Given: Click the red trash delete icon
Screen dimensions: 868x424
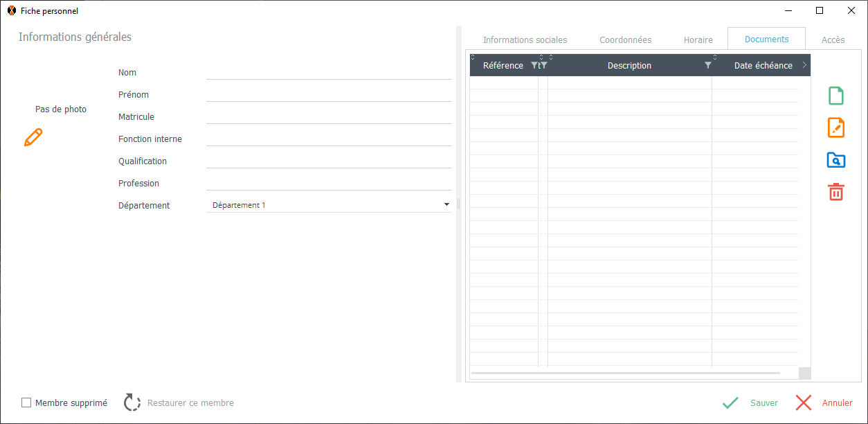Looking at the screenshot, I should point(836,192).
